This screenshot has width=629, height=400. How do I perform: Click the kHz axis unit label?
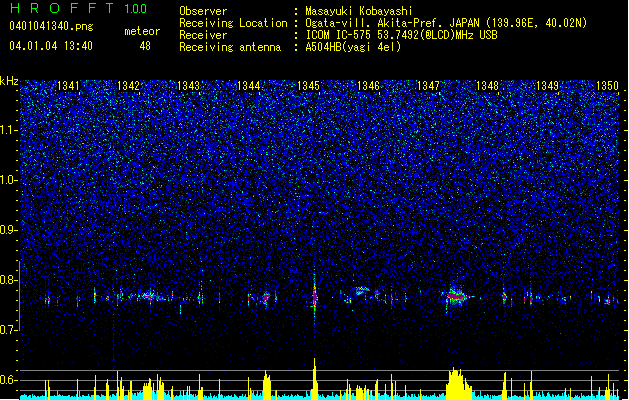(9, 81)
